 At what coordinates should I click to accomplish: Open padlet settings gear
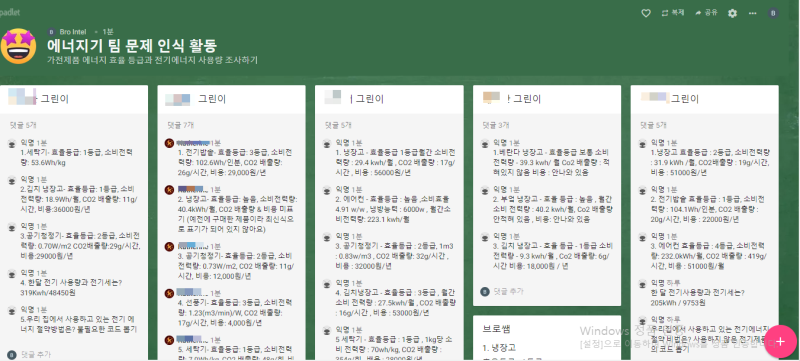[x=732, y=13]
